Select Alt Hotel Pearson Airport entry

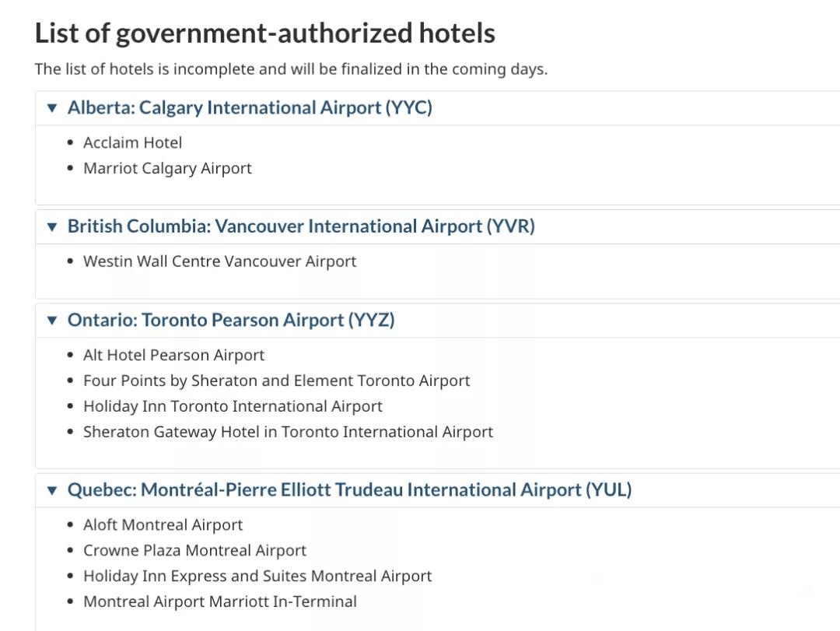[173, 355]
